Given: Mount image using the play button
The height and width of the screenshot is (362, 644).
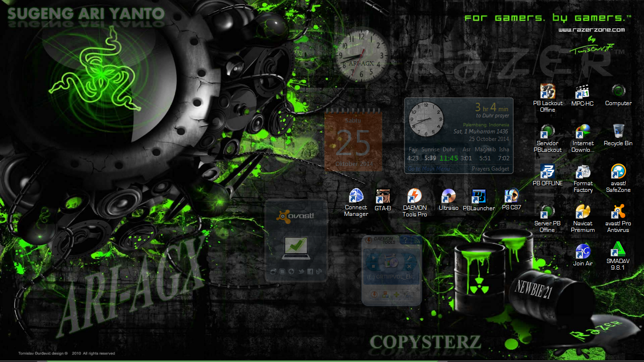Looking at the screenshot, I should [373, 258].
